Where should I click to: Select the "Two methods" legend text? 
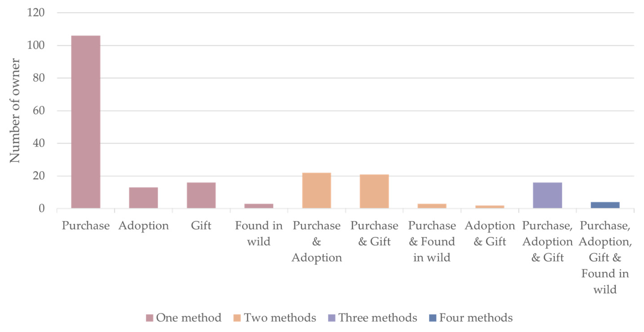pyautogui.click(x=280, y=318)
